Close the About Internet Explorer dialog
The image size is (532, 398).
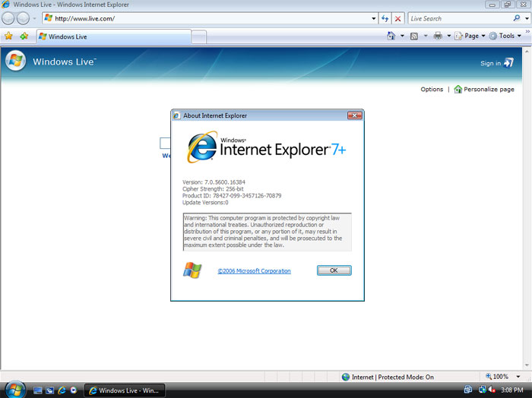tap(355, 115)
